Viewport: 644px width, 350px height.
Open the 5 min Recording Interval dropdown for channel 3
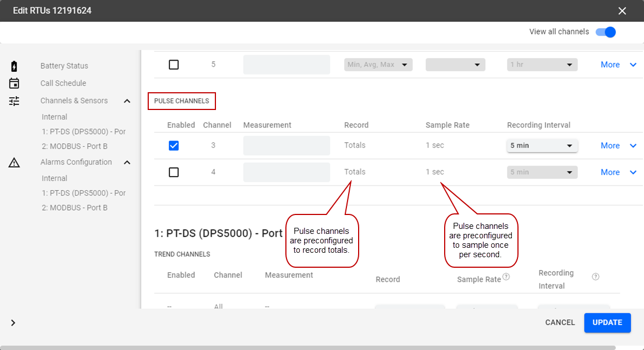[x=542, y=146]
